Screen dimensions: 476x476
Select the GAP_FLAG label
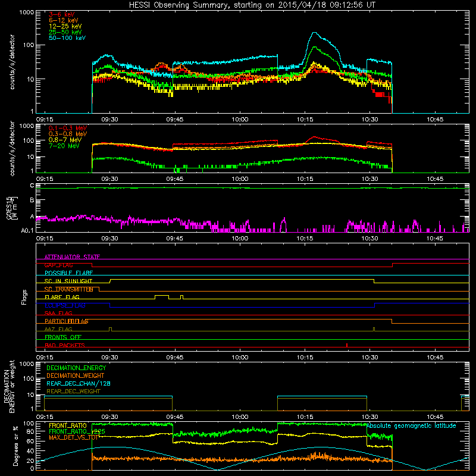point(58,265)
